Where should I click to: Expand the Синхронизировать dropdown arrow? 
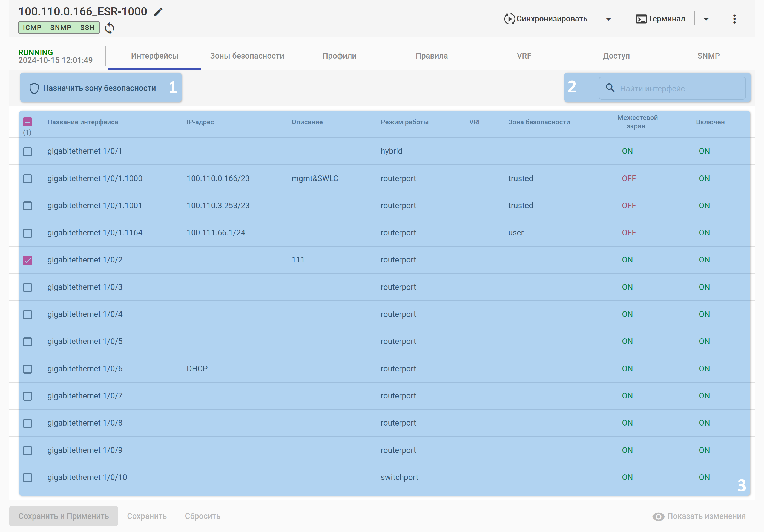(x=608, y=19)
